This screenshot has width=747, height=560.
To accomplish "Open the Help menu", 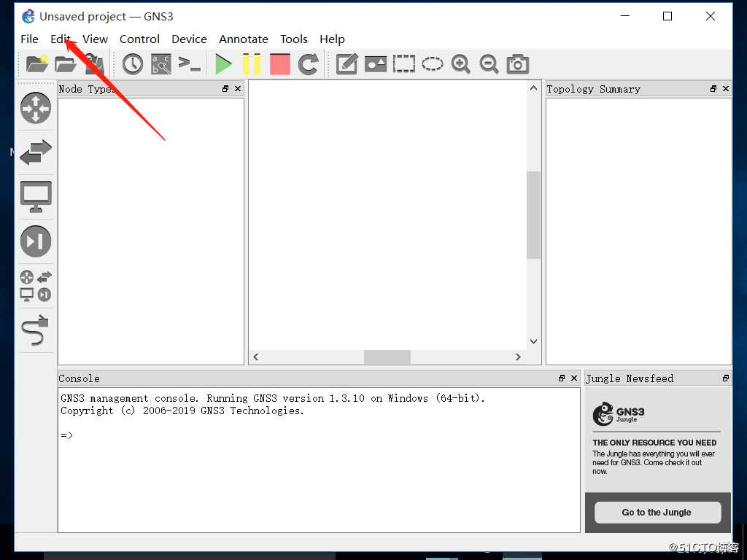I will coord(332,39).
